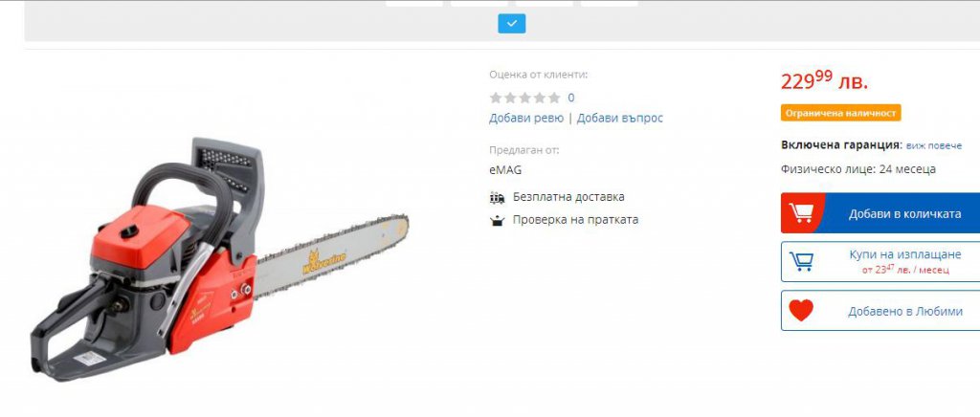This screenshot has height=417, width=980.
Task: Choose the "Купи на изплащане" installment button
Action: pos(880,261)
